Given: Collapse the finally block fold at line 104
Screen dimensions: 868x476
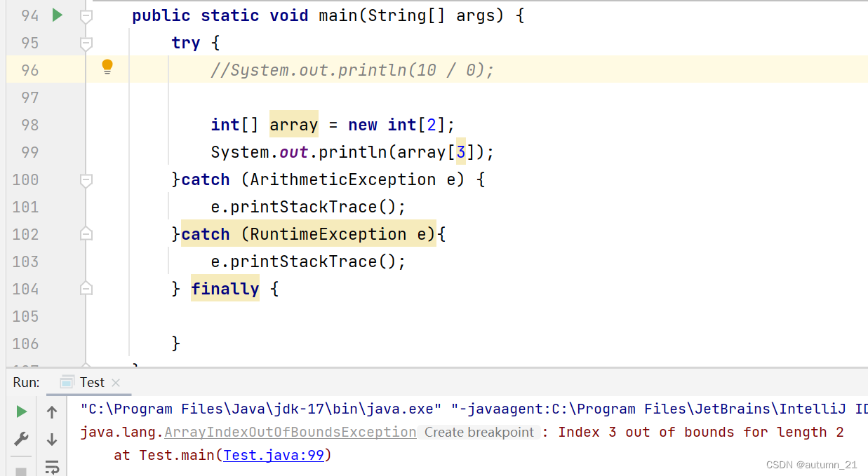Looking at the screenshot, I should (86, 288).
